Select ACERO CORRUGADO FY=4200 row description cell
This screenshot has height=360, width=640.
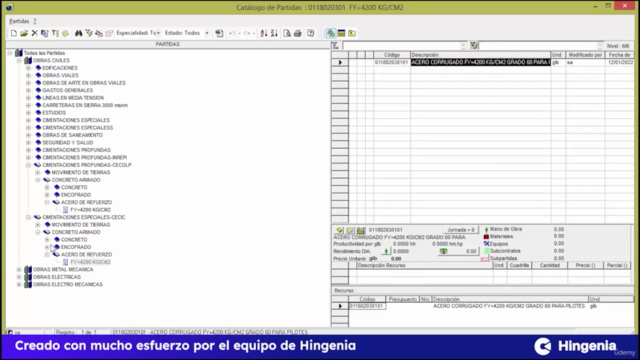pyautogui.click(x=480, y=62)
